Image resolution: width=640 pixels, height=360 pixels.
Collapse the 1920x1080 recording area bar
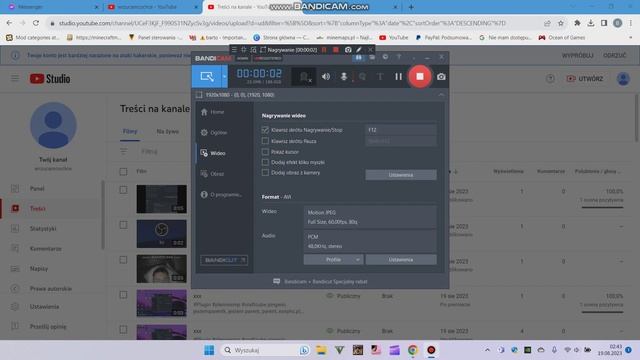click(441, 95)
